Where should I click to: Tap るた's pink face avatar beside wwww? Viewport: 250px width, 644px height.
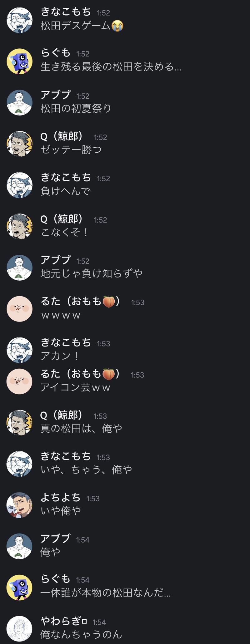coord(20,309)
